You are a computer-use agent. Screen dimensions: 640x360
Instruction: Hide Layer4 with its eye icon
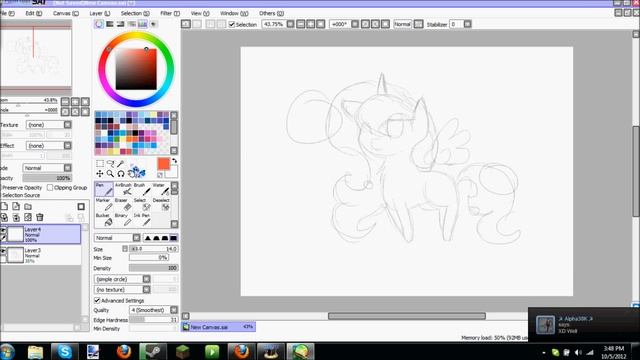(x=3, y=230)
